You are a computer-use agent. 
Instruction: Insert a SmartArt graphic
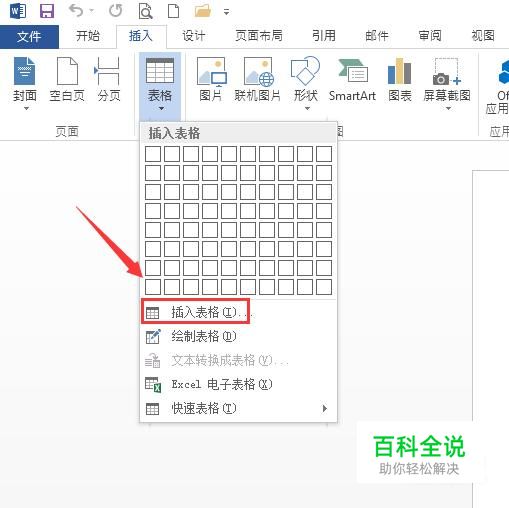(x=352, y=80)
